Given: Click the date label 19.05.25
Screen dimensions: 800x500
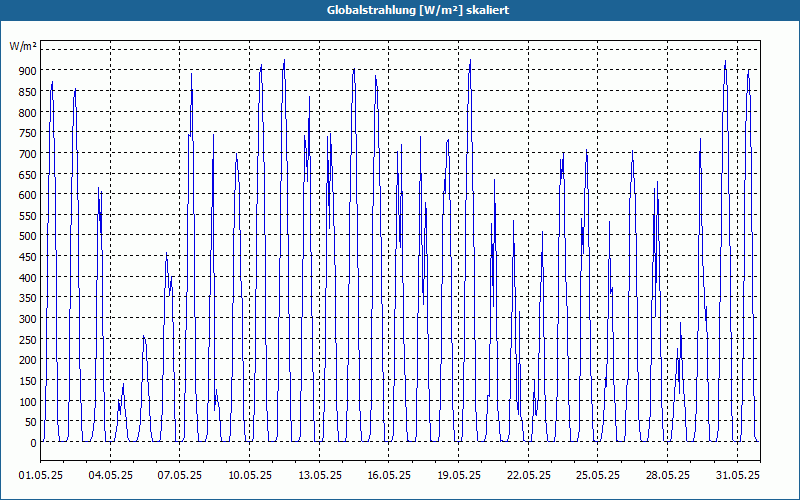Looking at the screenshot, I should (x=459, y=476).
